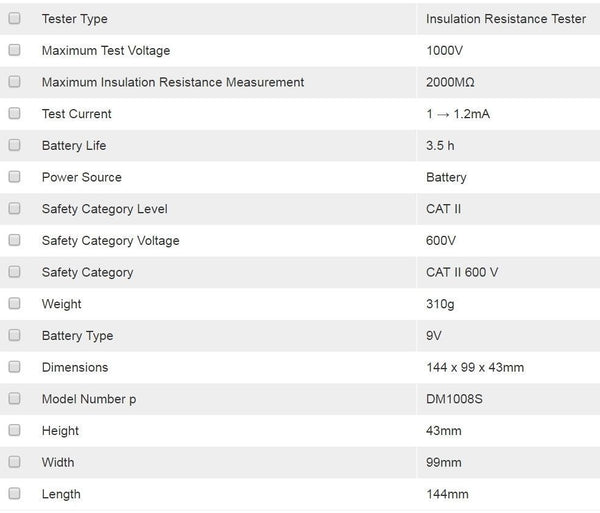Screen dimensions: 600x513
Task: Toggle the Weight checkbox
Action: pyautogui.click(x=14, y=304)
